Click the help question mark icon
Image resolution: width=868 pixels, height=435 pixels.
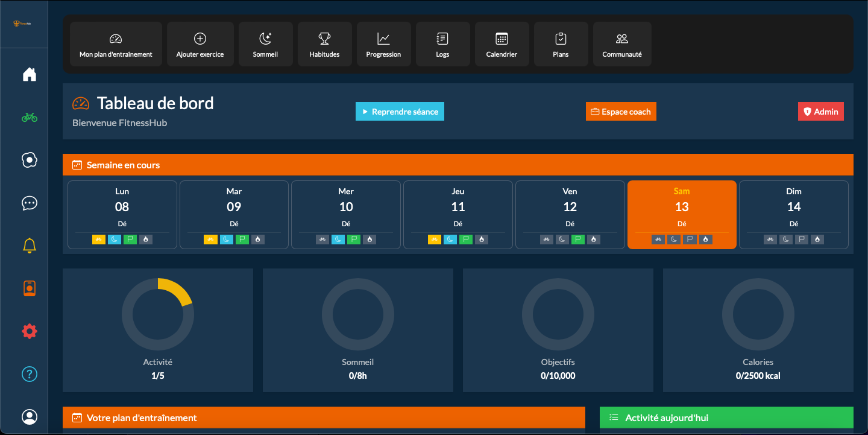pyautogui.click(x=29, y=374)
